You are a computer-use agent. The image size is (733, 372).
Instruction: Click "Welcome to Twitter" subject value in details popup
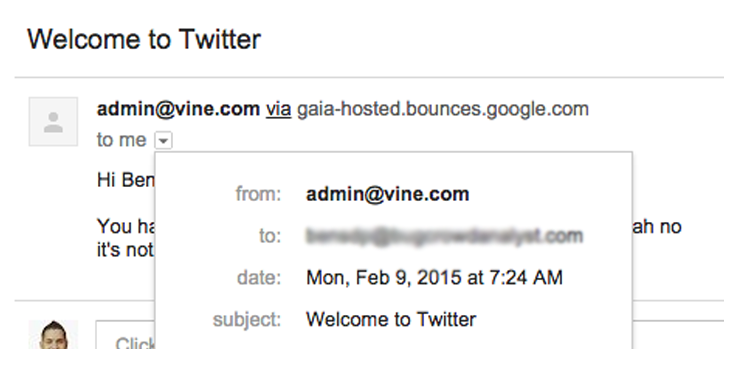[x=391, y=320]
